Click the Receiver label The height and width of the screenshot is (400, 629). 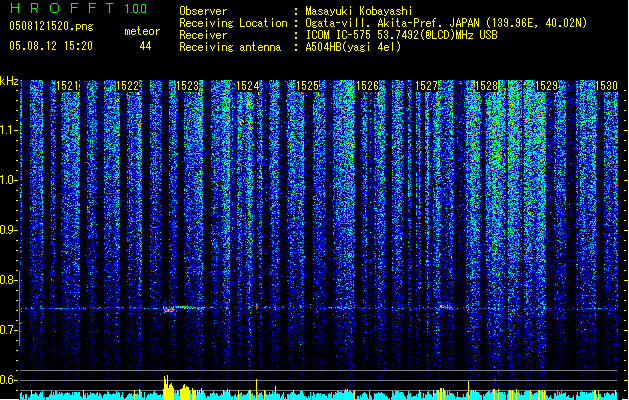point(203,35)
